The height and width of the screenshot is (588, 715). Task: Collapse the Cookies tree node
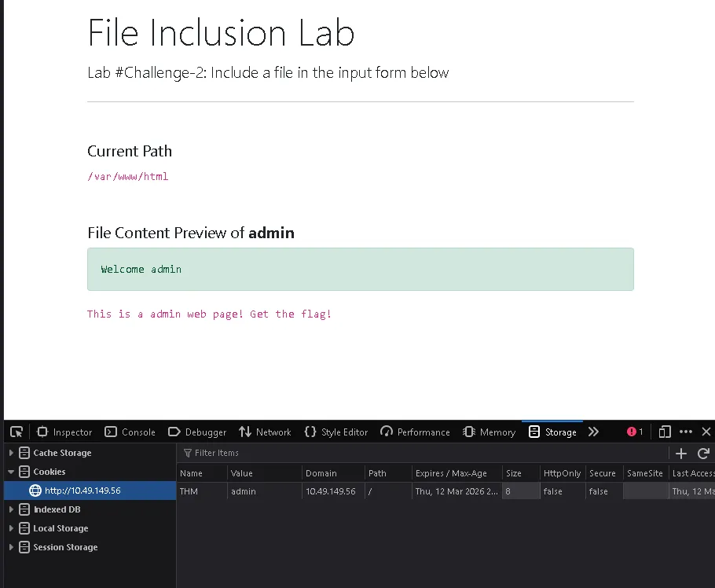(12, 472)
